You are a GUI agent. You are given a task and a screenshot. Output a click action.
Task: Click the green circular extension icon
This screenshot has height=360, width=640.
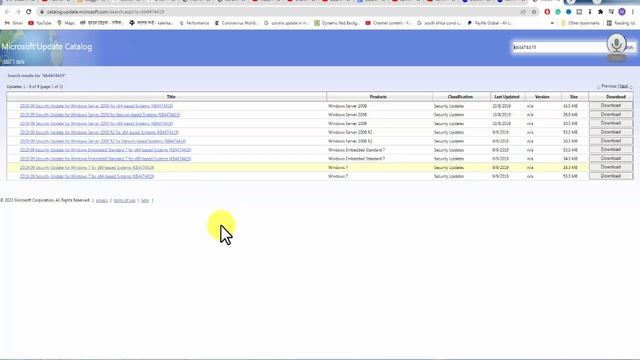558,12
